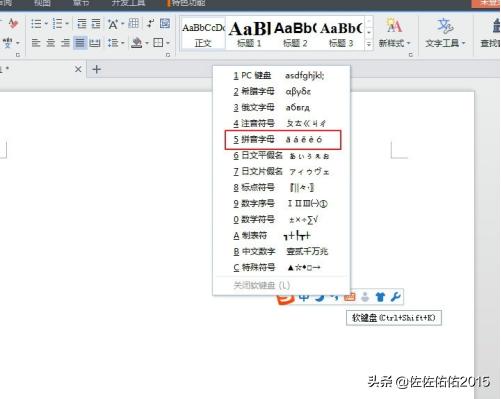Open the 视图 ribbon tab
Viewport: 501px width, 399px height.
tap(42, 3)
